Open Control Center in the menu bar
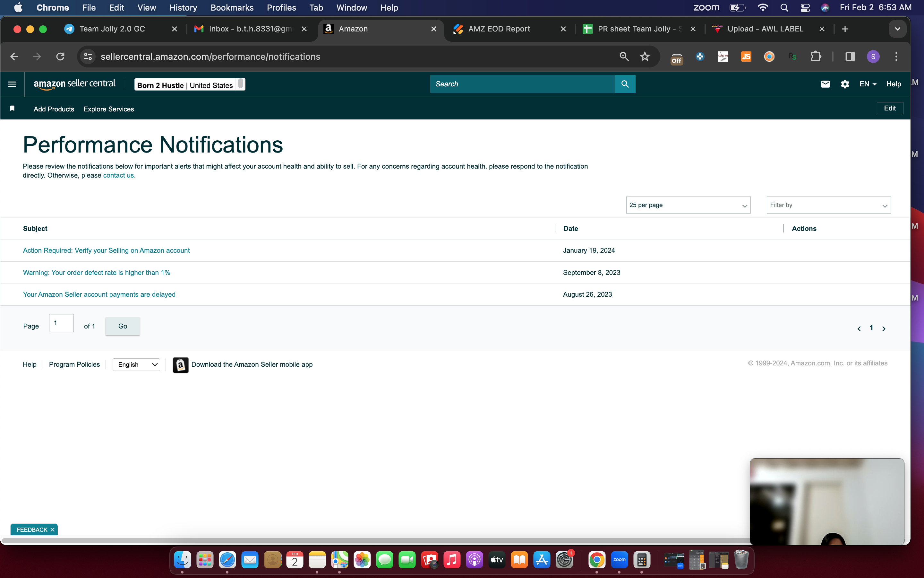This screenshot has width=924, height=578. coord(805,8)
